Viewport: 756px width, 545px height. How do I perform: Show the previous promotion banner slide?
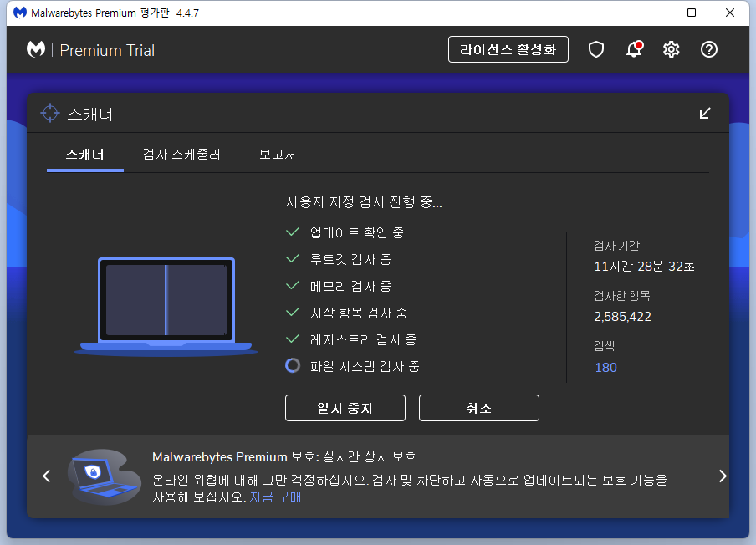[x=47, y=476]
